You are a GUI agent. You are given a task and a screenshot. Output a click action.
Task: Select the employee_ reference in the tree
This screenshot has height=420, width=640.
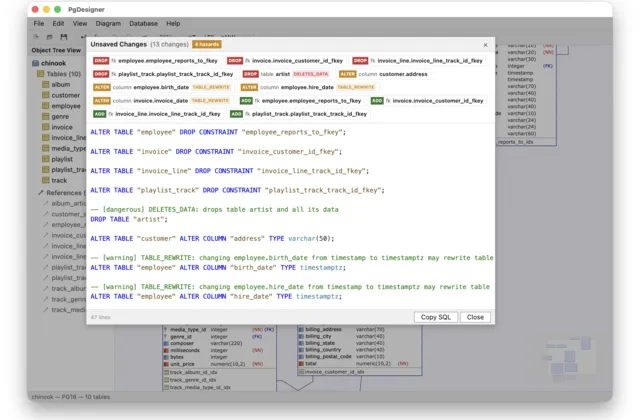tap(69, 224)
